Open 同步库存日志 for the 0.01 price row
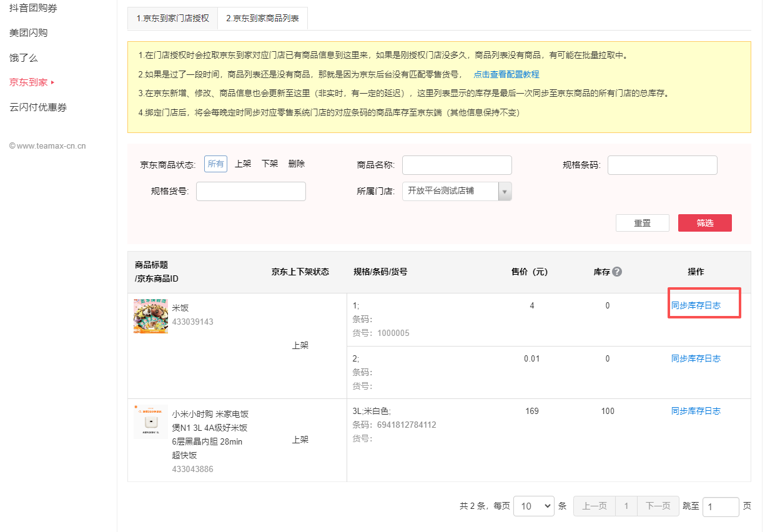Viewport: 770px width, 532px height. (x=696, y=358)
